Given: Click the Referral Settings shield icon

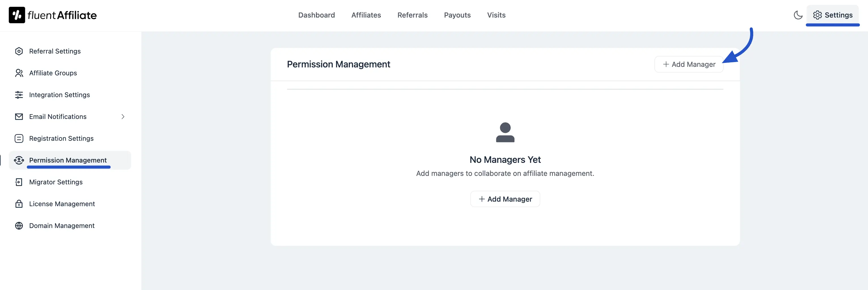Looking at the screenshot, I should [x=19, y=51].
